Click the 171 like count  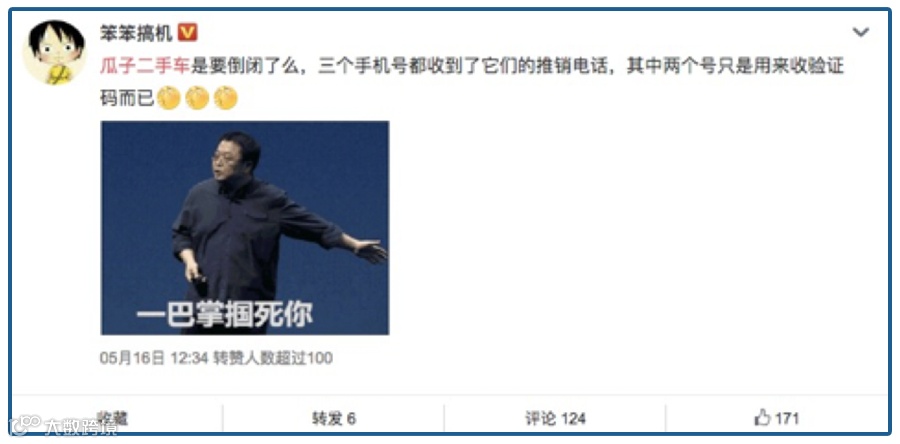point(786,418)
